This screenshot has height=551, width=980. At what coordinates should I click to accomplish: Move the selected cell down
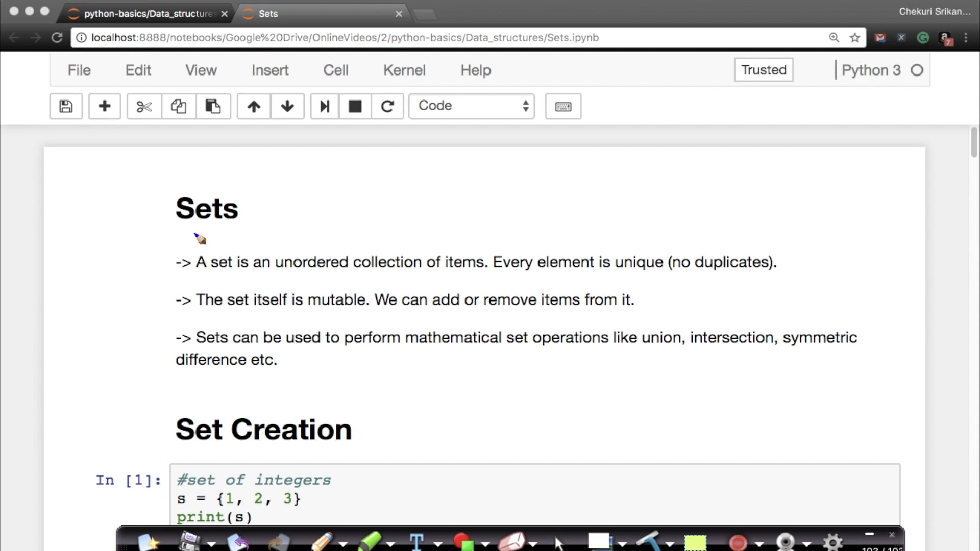(287, 106)
